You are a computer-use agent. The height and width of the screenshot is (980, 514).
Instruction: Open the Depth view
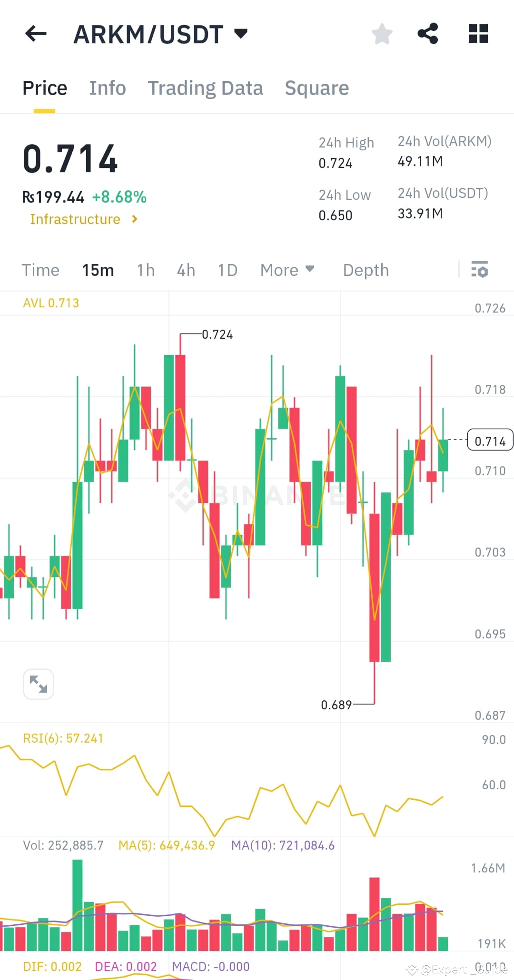tap(366, 270)
